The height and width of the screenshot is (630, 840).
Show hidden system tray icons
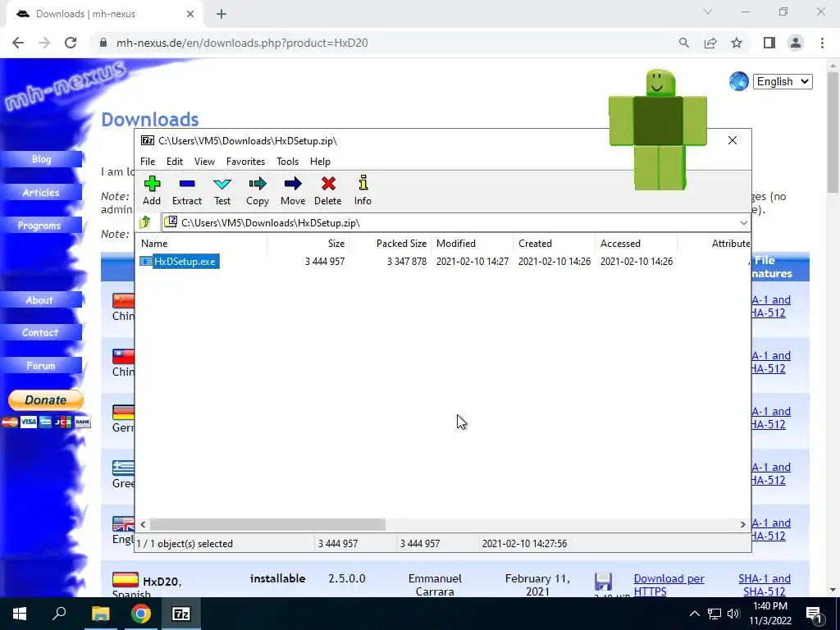[694, 614]
